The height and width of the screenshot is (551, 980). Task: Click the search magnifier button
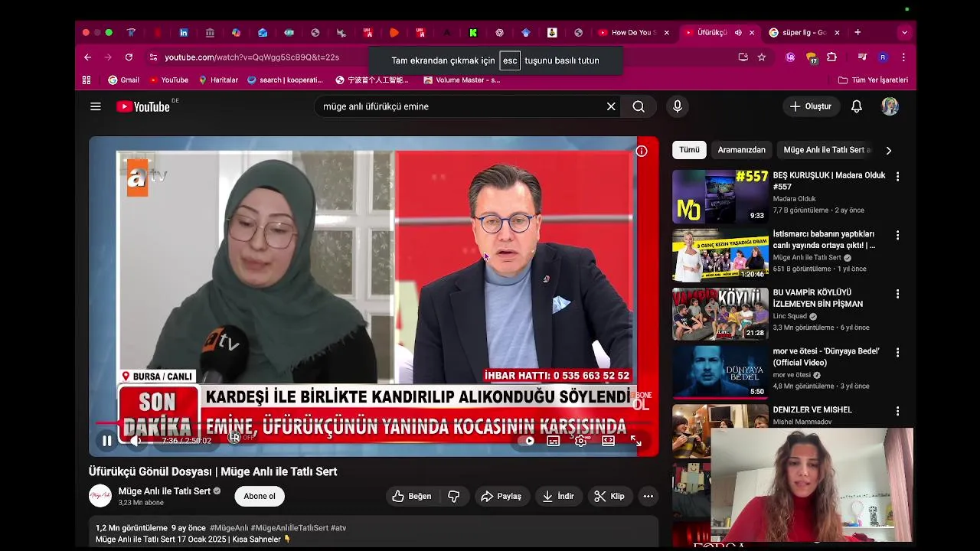point(639,106)
